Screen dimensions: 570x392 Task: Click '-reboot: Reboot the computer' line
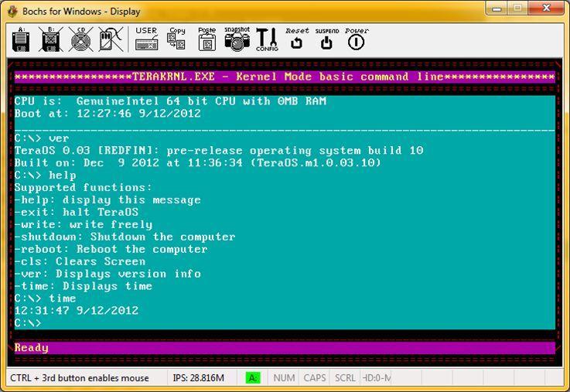tap(111, 249)
